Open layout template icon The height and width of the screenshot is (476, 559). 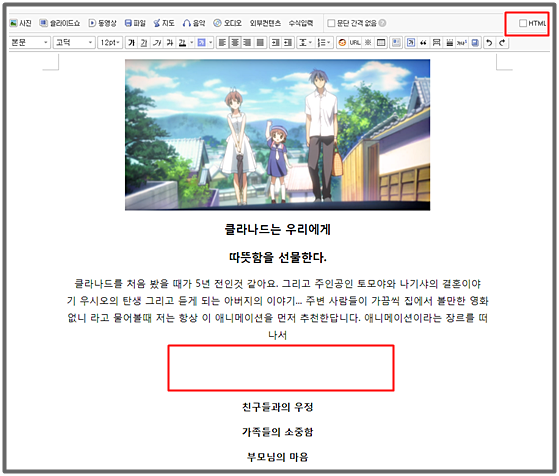[396, 43]
